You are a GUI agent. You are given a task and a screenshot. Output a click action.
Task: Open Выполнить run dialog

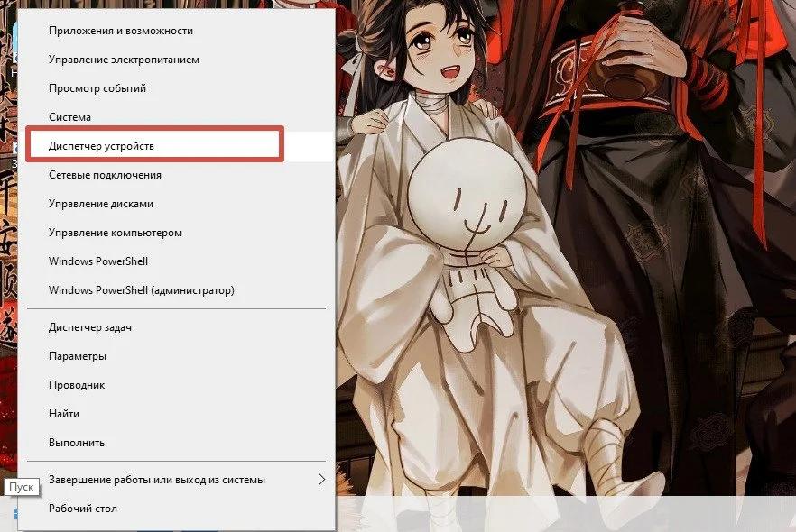pos(176,444)
